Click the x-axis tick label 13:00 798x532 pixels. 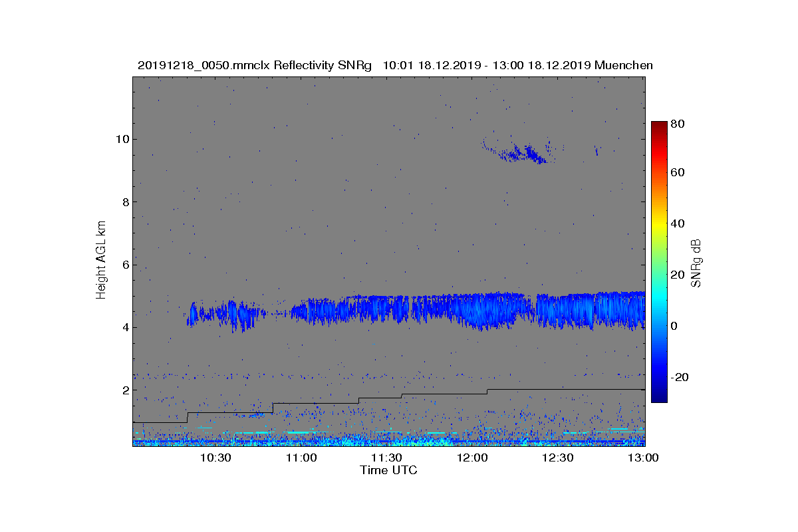coord(643,458)
